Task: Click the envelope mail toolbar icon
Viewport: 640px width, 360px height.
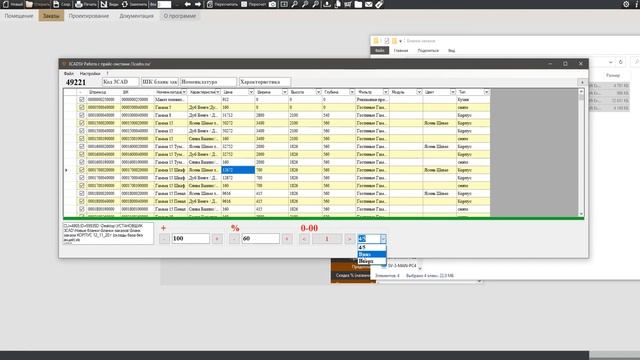Action: click(x=369, y=4)
